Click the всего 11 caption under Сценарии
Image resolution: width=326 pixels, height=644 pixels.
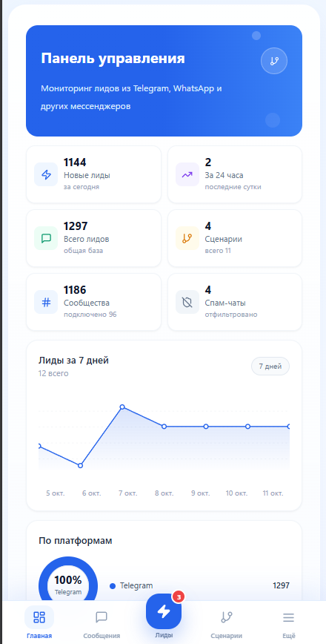[x=218, y=251]
